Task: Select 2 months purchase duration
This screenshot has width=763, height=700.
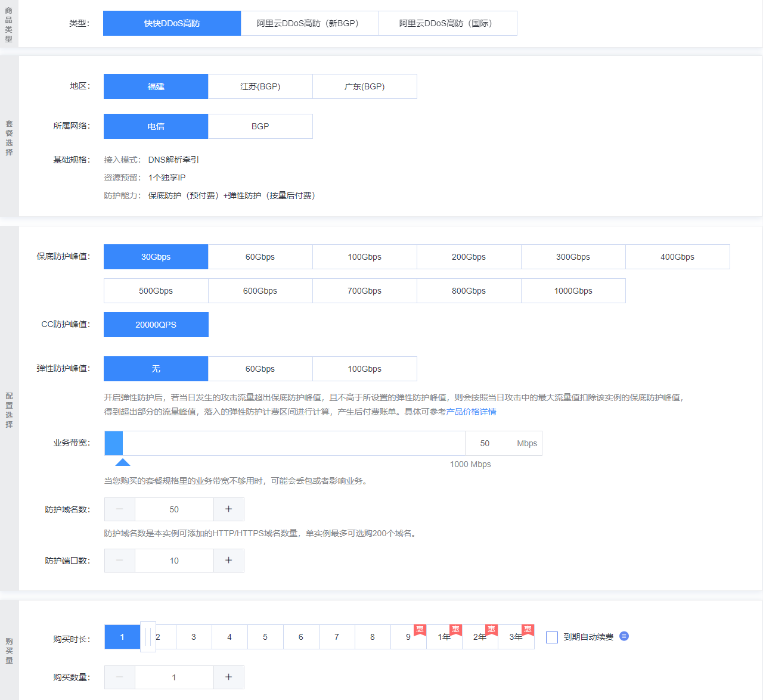Action: click(x=159, y=637)
